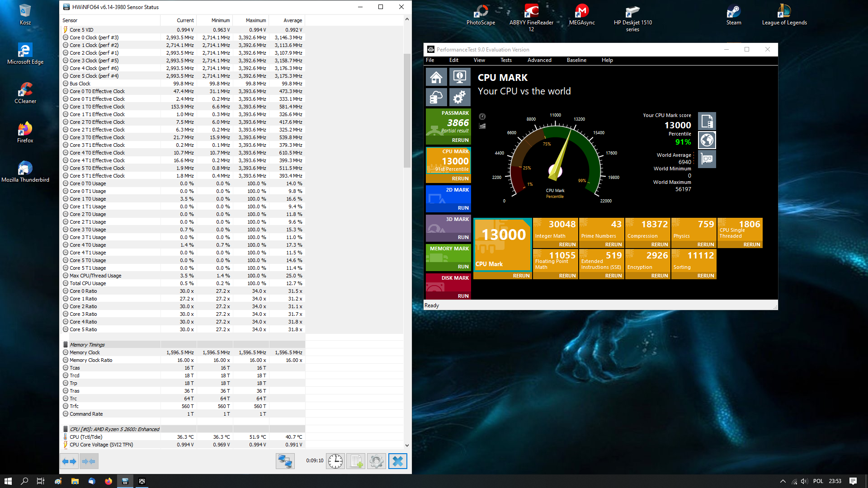Screen dimensions: 868x488
Task: Open the System Information monitor icon
Action: click(459, 77)
